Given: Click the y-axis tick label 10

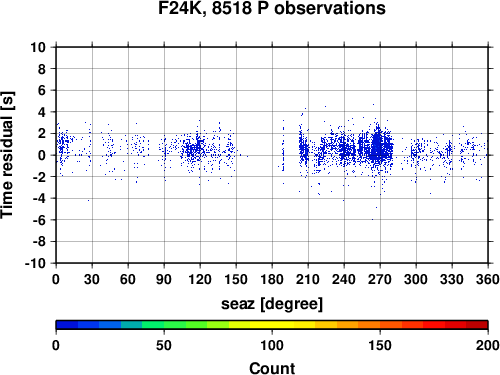Looking at the screenshot, I should pyautogui.click(x=38, y=47).
